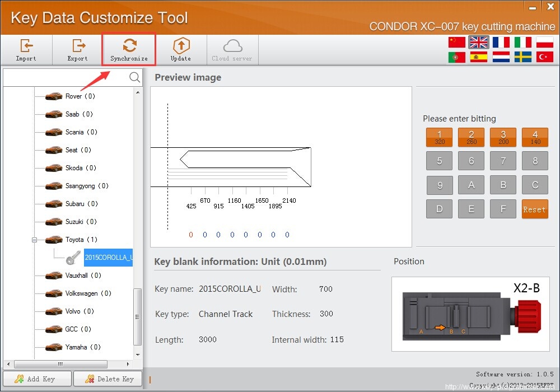The height and width of the screenshot is (392, 560).
Task: Click the car icon next to Rover
Action: (x=54, y=96)
